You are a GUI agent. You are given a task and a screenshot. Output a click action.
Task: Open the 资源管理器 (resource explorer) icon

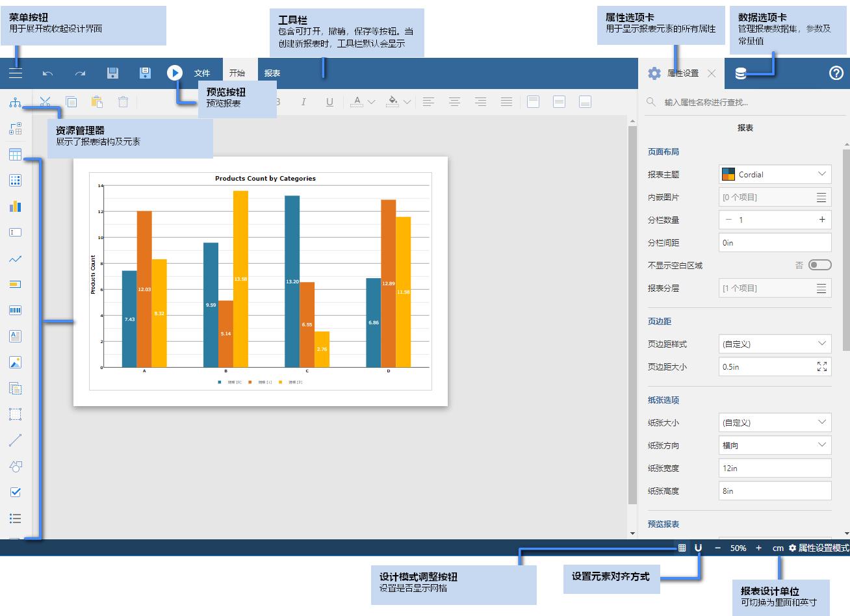(x=15, y=102)
